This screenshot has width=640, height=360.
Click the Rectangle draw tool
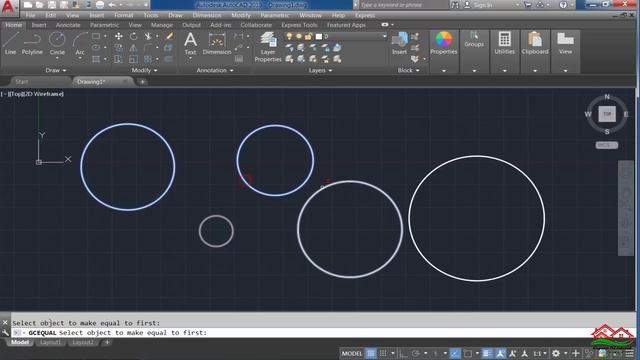coord(96,36)
